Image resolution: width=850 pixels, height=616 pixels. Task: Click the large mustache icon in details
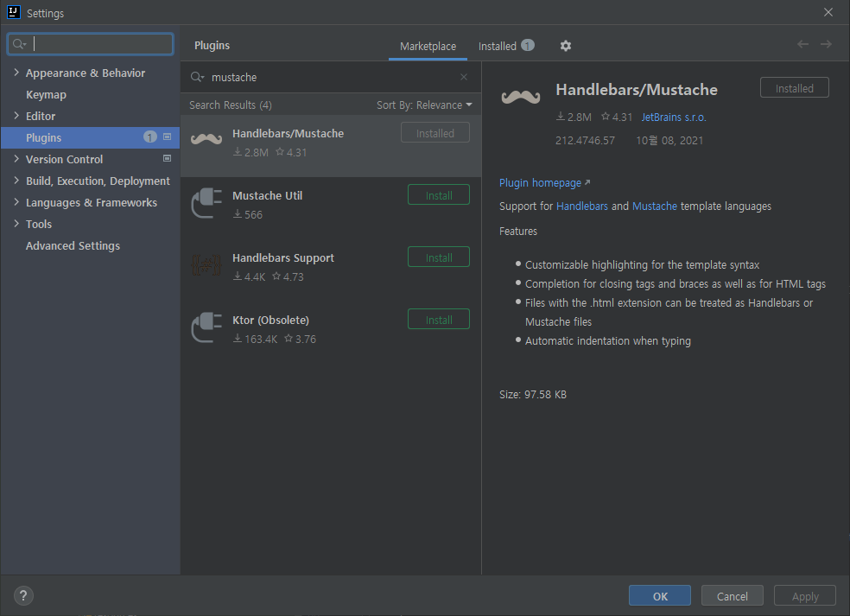[x=520, y=97]
